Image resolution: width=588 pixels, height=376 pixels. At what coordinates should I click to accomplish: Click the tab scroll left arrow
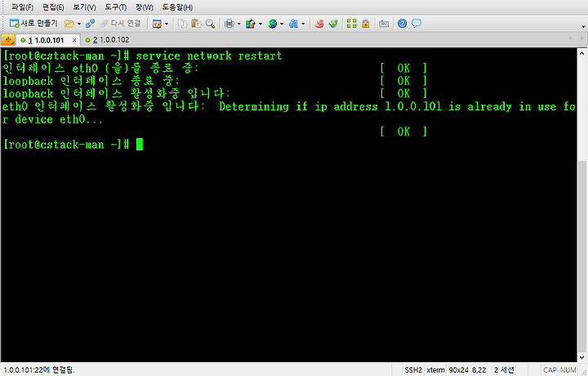(x=570, y=38)
